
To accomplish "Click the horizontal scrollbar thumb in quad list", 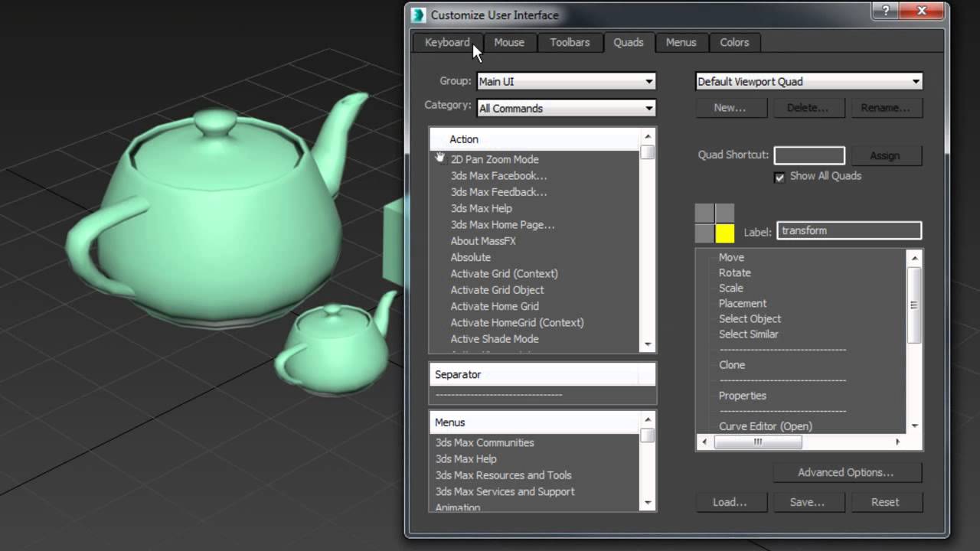I will (758, 442).
